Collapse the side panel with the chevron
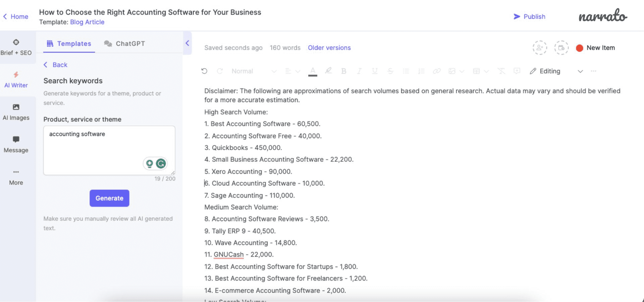 tap(187, 43)
